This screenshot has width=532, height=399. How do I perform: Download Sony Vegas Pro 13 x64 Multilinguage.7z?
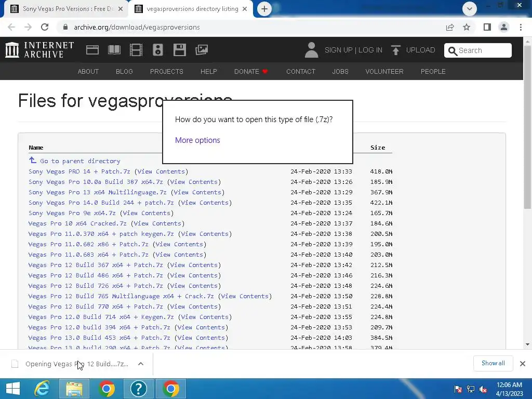point(97,192)
